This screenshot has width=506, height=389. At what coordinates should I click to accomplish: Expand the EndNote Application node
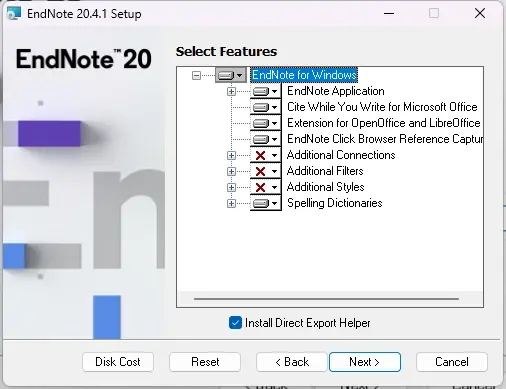point(231,91)
